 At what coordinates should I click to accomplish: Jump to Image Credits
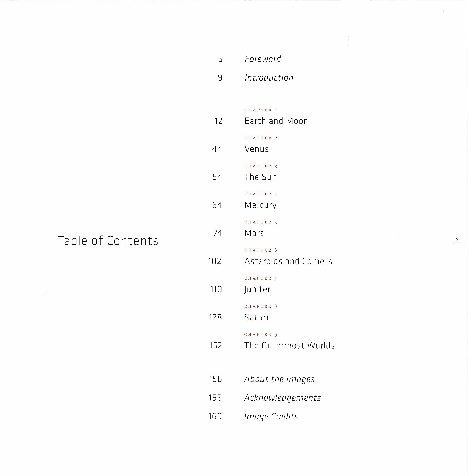pos(271,416)
